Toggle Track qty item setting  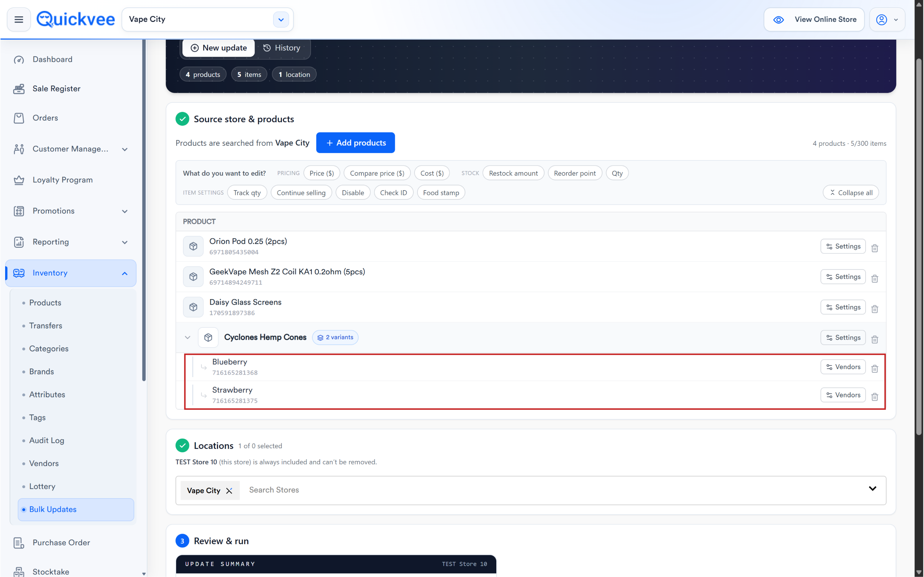click(247, 193)
